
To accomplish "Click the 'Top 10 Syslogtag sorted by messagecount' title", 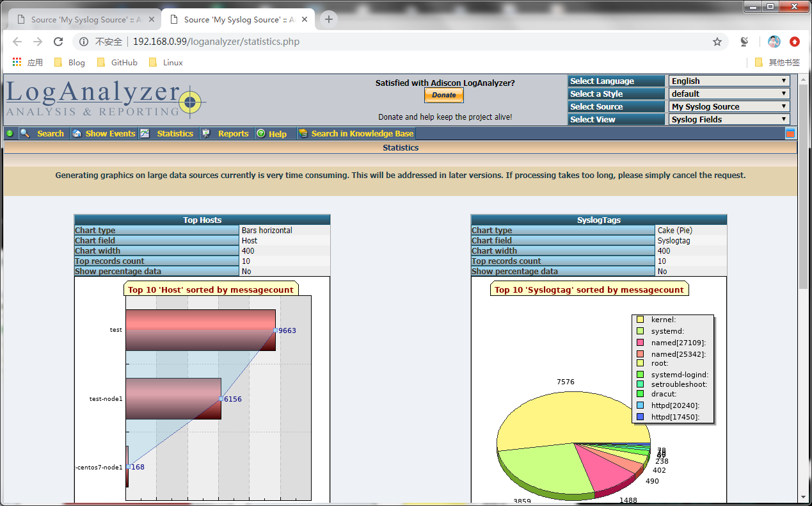I will click(589, 290).
